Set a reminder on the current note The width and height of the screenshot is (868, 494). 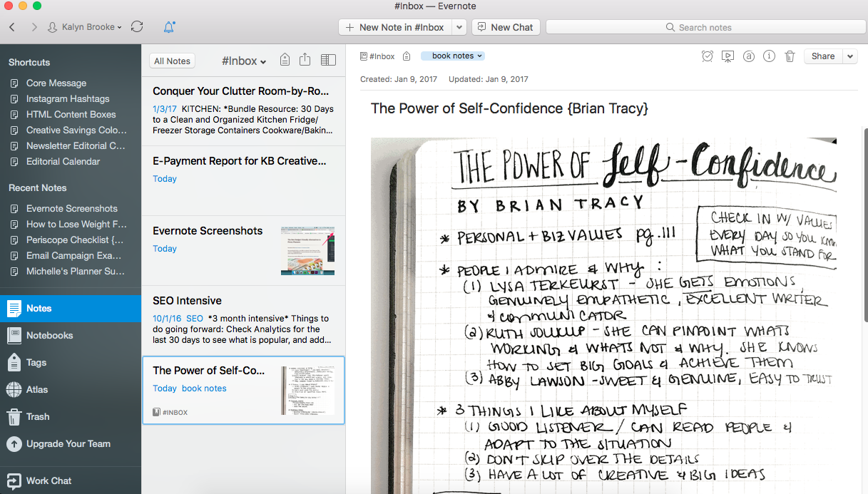(x=707, y=56)
